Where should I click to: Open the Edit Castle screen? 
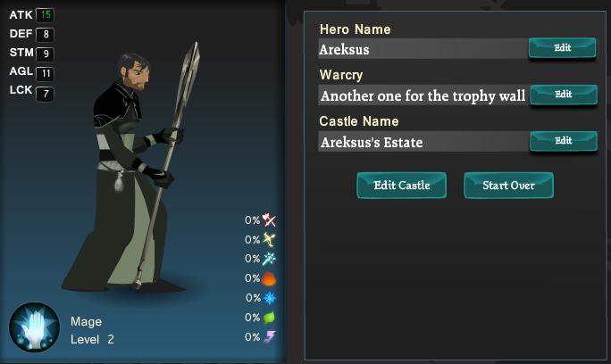[x=402, y=186]
